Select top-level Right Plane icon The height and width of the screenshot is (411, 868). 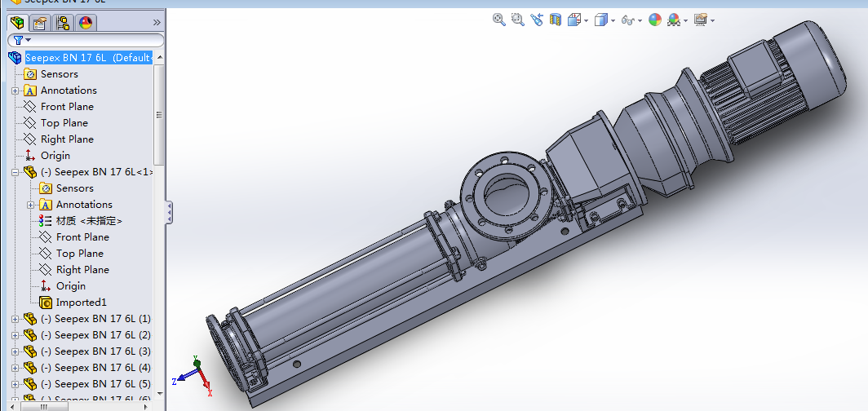click(x=30, y=139)
